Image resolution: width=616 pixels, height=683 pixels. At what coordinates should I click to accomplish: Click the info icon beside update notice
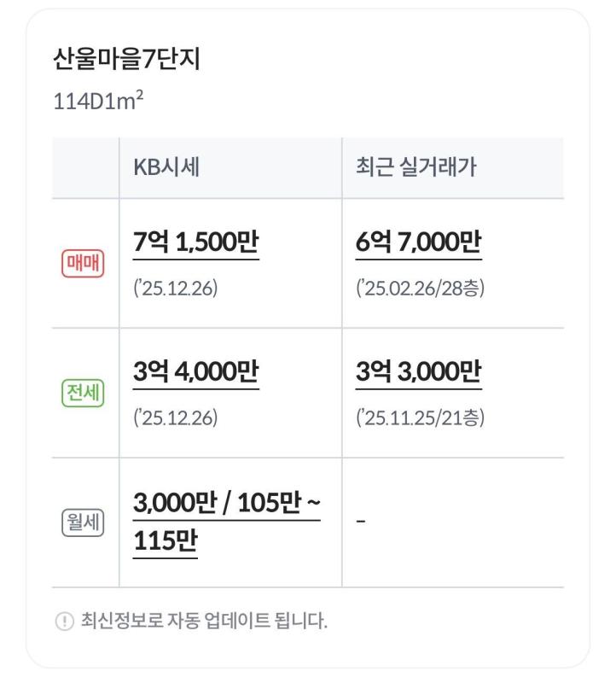[65, 621]
